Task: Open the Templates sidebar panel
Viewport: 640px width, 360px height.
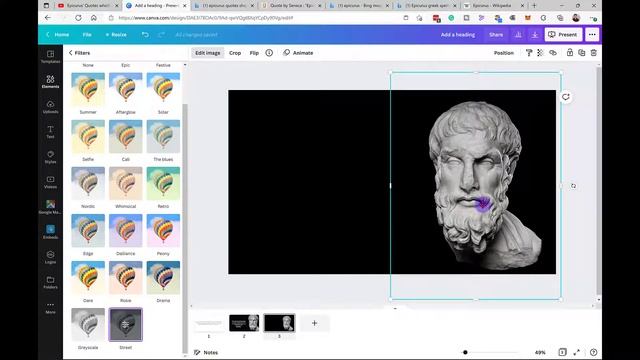Action: (50, 57)
